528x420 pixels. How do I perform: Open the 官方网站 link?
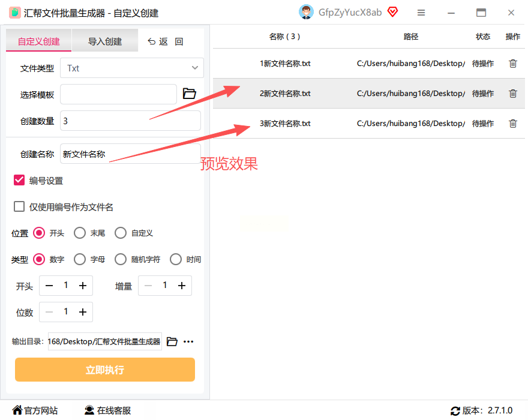click(x=35, y=410)
